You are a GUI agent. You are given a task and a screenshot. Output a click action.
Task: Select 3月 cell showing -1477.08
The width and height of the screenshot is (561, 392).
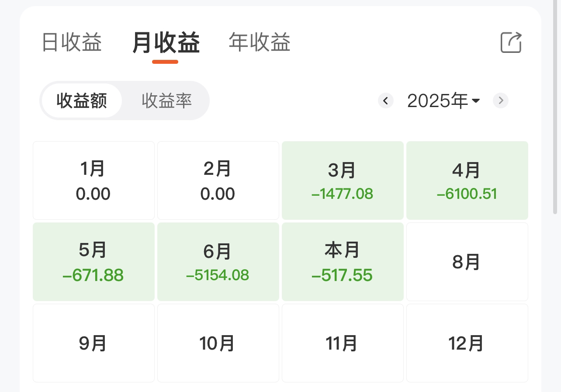click(343, 180)
